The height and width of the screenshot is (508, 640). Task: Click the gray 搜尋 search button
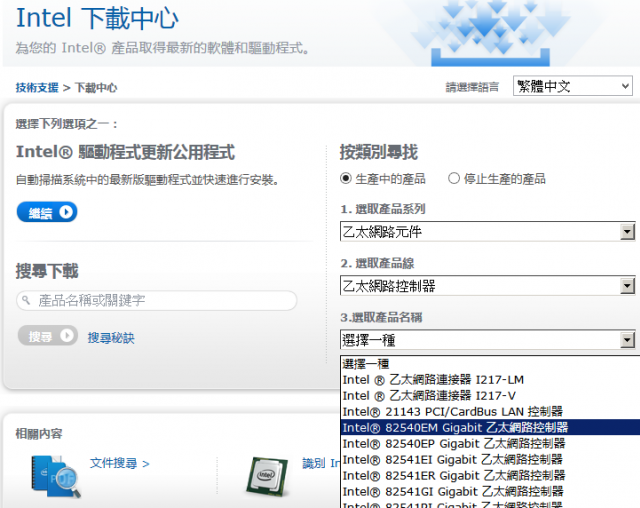48,336
